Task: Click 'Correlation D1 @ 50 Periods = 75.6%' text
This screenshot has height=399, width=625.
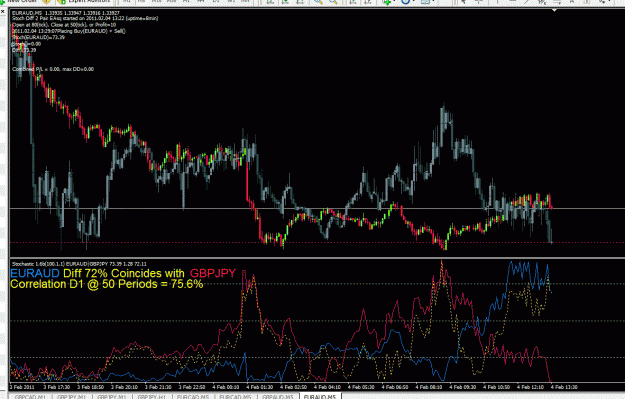Action: pos(106,284)
